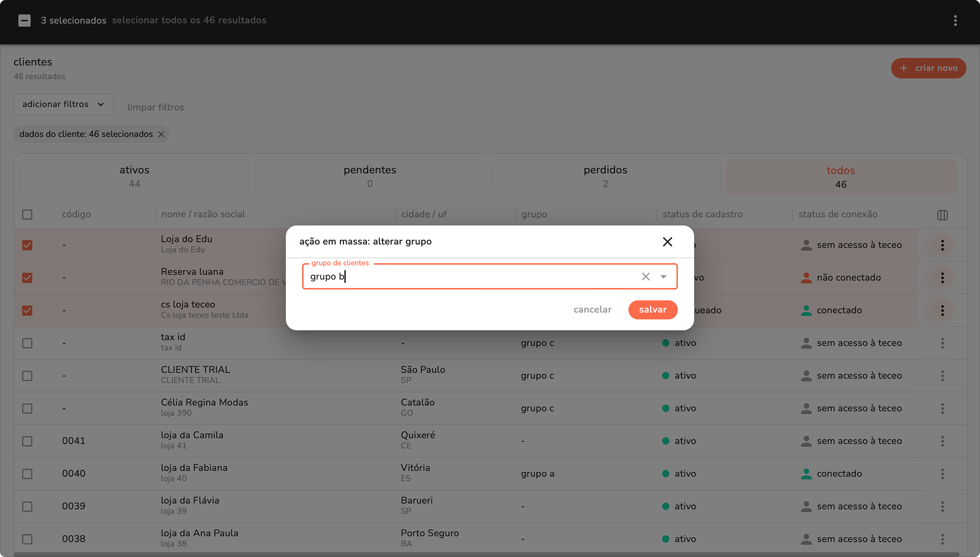Click the salvar button
Screen dimensions: 980x557
tap(652, 310)
